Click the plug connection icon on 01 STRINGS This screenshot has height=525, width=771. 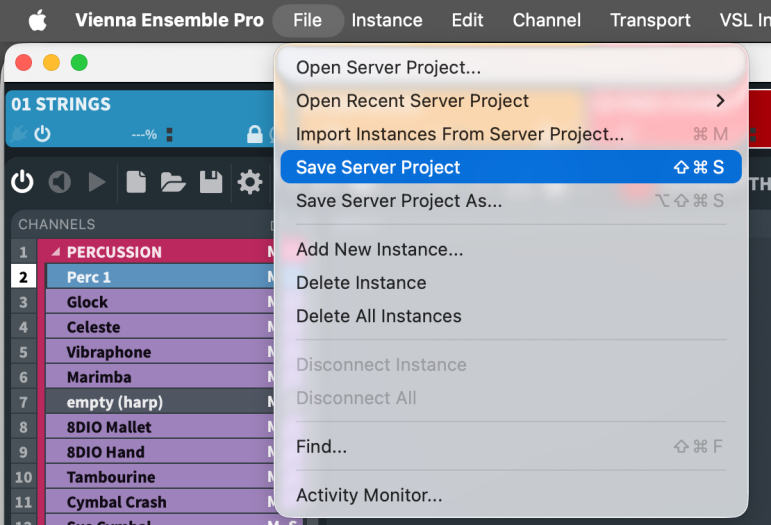pos(19,134)
